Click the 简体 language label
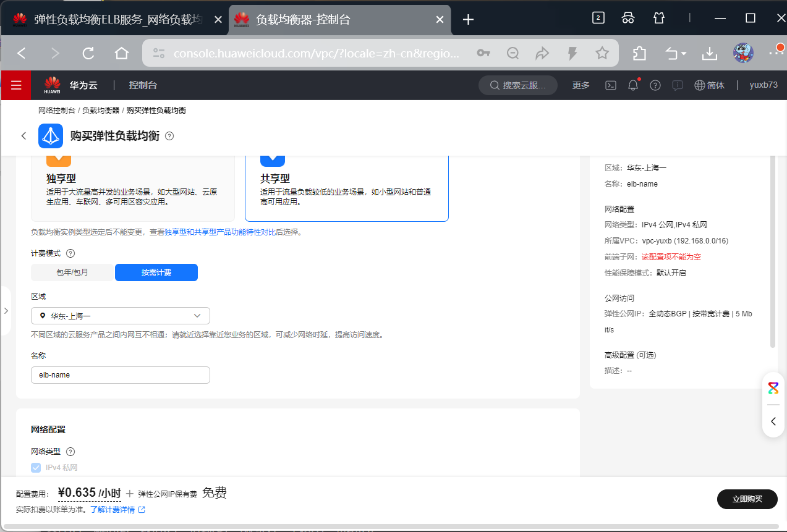 pos(716,85)
